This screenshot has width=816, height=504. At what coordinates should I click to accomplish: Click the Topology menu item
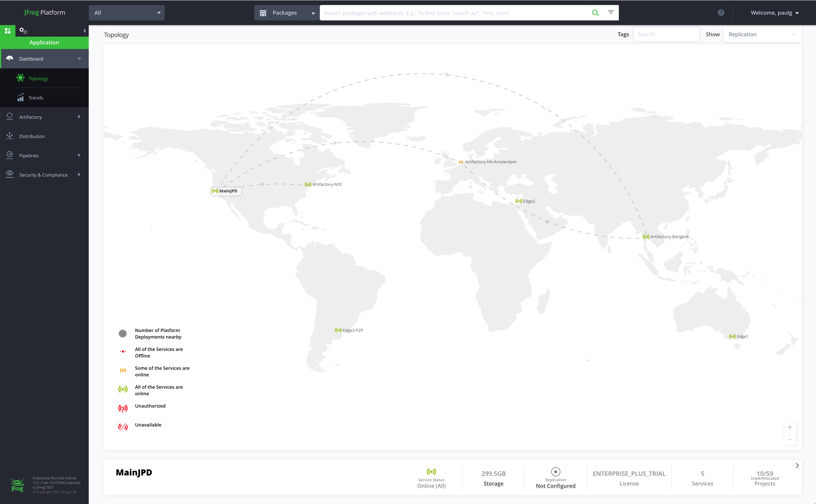coord(38,78)
